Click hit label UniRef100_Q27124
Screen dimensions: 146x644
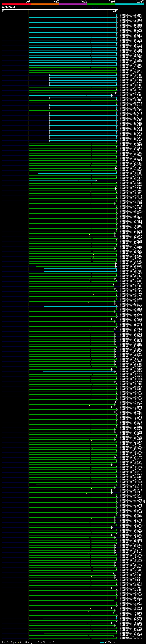point(131,241)
